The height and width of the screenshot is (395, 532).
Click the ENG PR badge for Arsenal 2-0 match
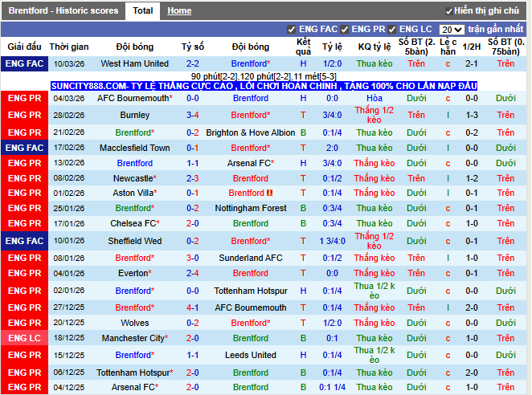tap(24, 387)
